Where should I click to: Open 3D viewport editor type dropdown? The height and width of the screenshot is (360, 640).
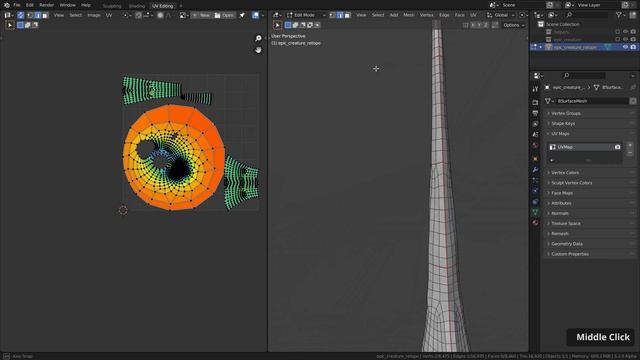point(277,15)
